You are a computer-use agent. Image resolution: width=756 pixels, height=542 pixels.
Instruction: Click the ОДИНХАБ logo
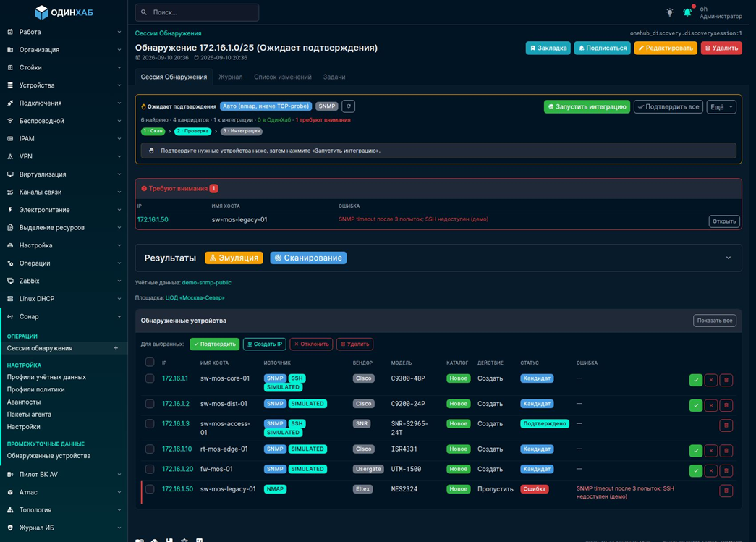pyautogui.click(x=64, y=12)
